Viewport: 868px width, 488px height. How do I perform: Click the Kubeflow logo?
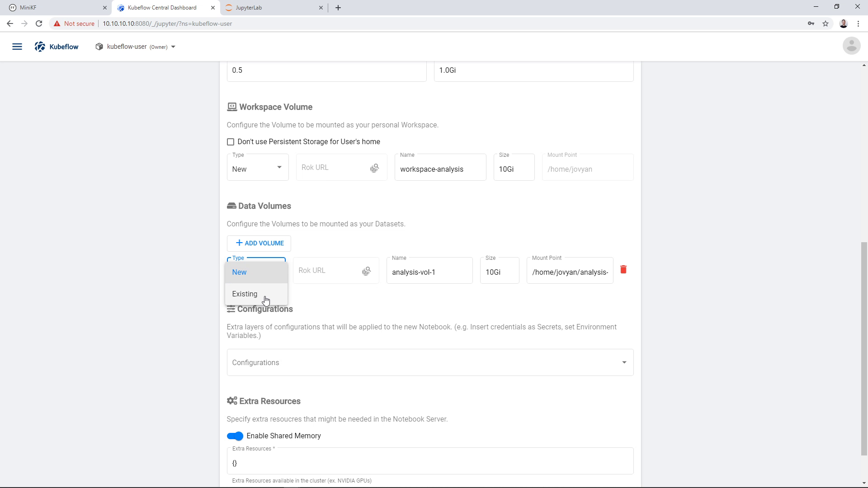57,47
